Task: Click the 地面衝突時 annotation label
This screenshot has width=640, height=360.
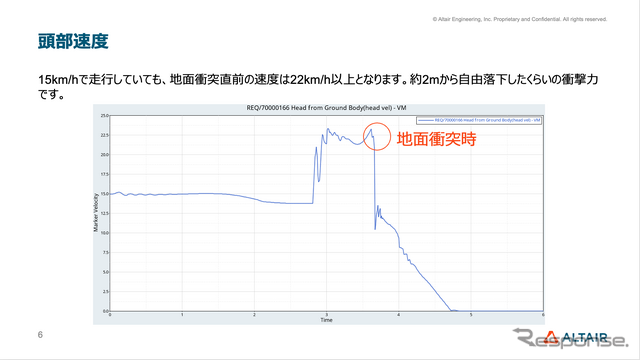Action: [x=436, y=139]
